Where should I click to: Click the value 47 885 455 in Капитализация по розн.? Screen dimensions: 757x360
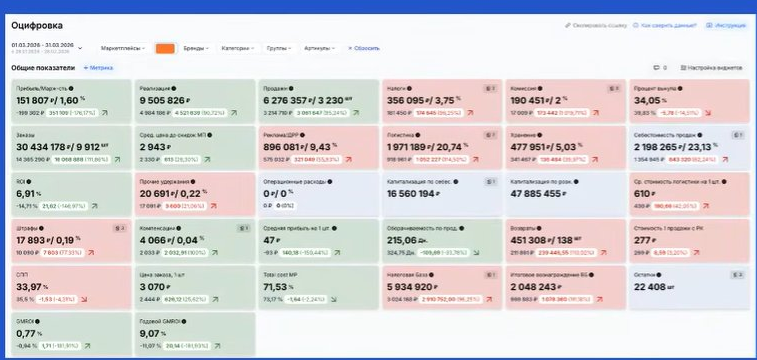pyautogui.click(x=536, y=194)
